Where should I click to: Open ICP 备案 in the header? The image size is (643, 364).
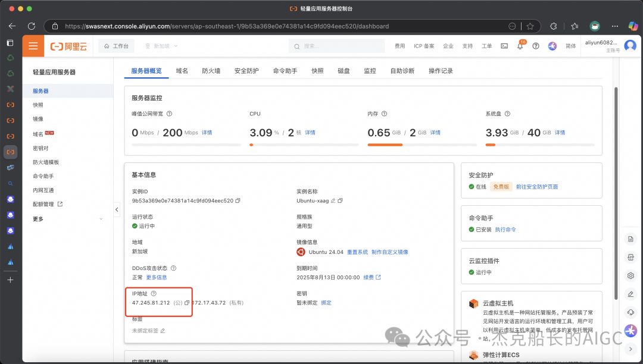[x=424, y=46]
